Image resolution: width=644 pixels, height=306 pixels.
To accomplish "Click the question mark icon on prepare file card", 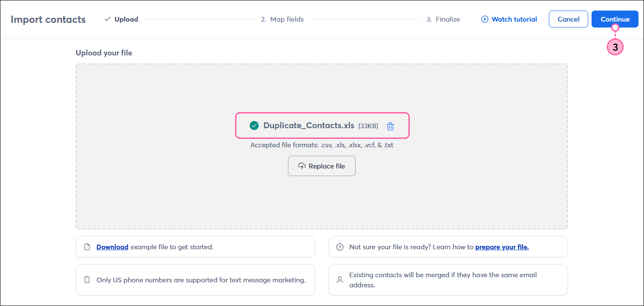I will pos(340,246).
